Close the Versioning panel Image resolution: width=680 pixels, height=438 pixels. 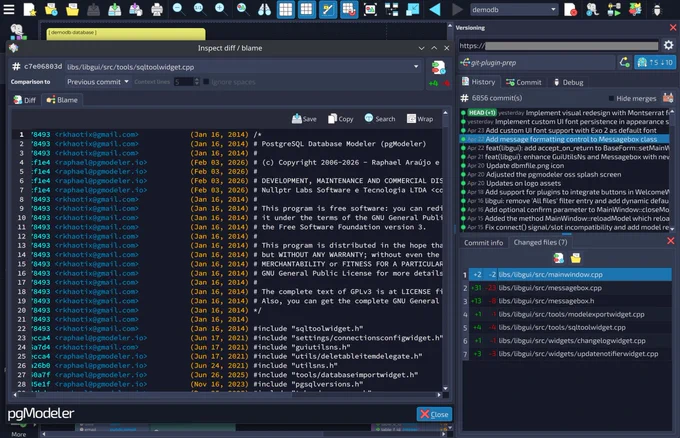[673, 27]
